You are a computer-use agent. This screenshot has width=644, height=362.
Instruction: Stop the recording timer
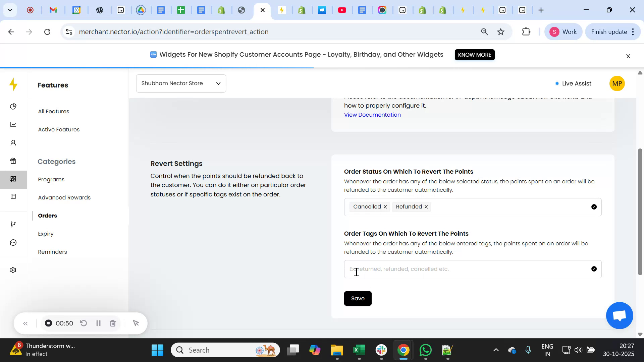tap(48, 323)
